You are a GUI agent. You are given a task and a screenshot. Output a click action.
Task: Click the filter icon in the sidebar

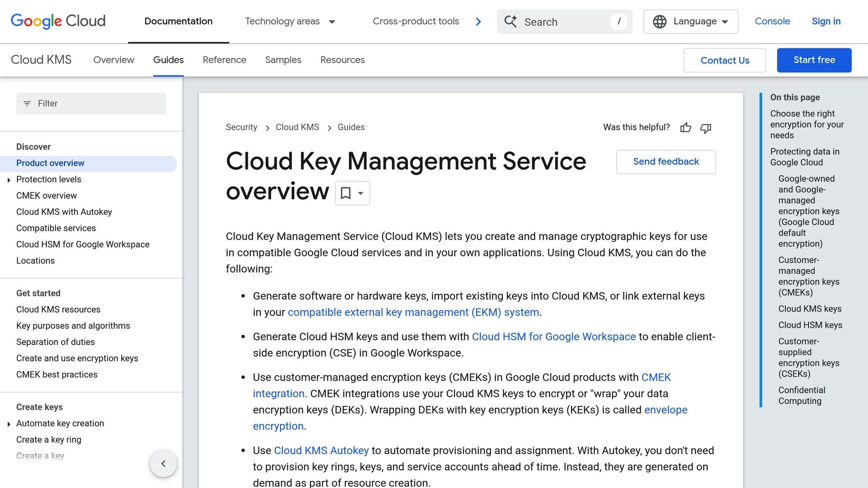27,103
